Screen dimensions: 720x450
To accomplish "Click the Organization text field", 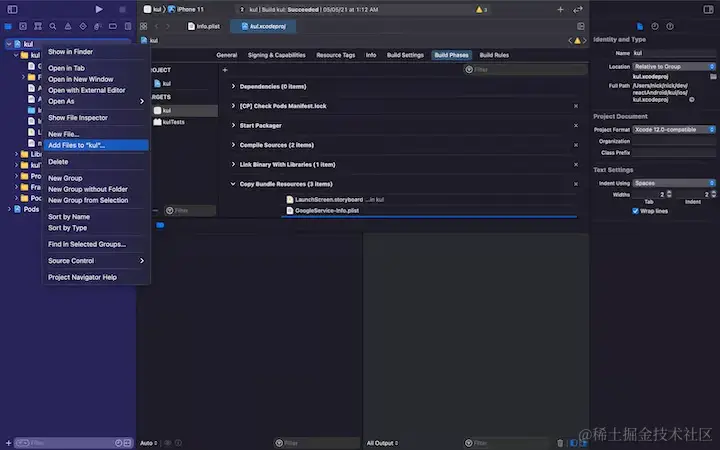I will pyautogui.click(x=674, y=141).
